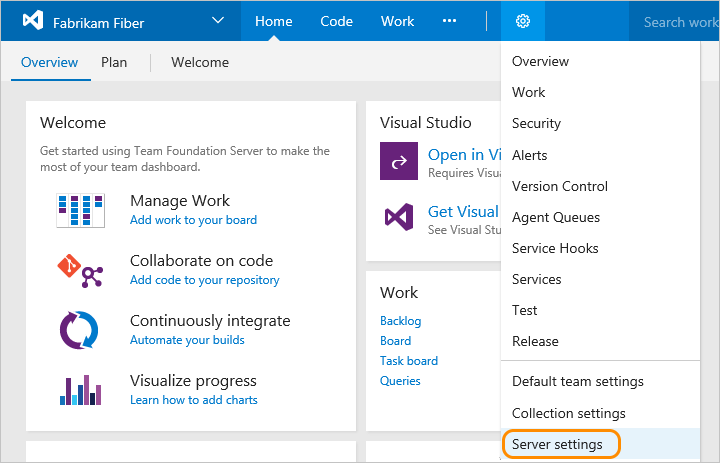The height and width of the screenshot is (463, 720).
Task: Click the Work widget title
Action: pyautogui.click(x=399, y=293)
